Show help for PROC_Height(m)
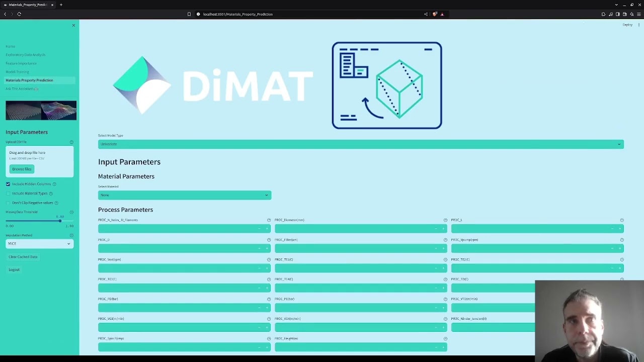Viewport: 644px width, 362px height. 445,339
